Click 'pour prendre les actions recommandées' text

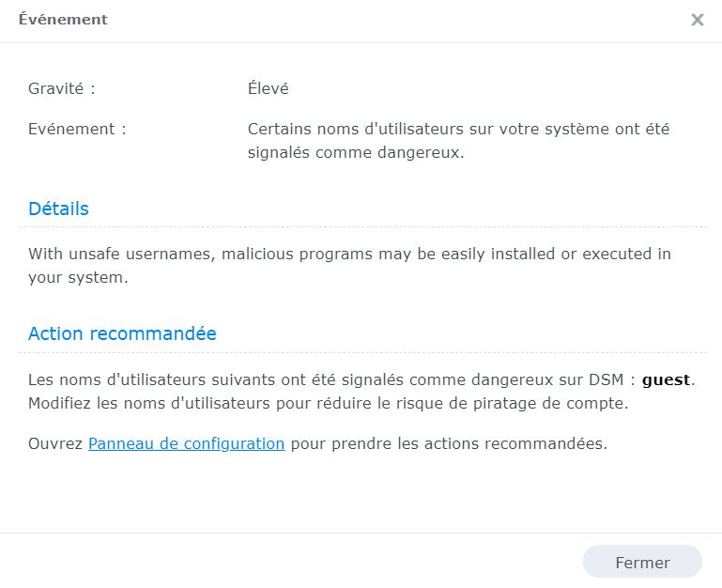click(449, 443)
